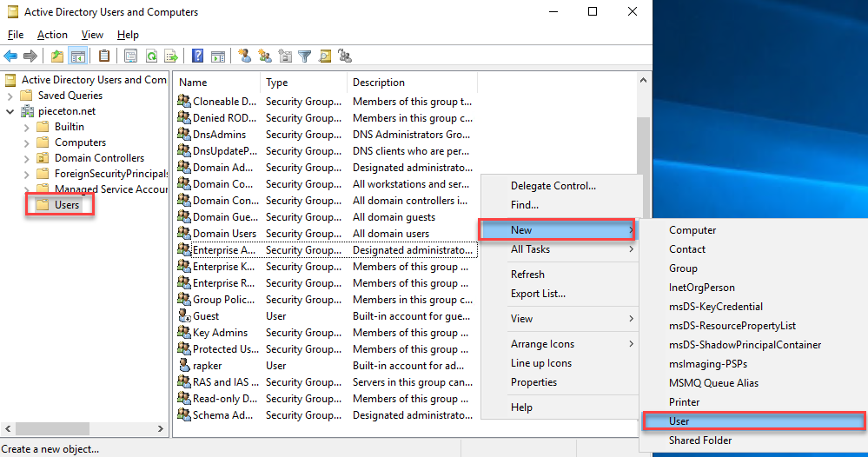Click the Create new organizational unit icon
This screenshot has height=457, width=868.
(285, 56)
